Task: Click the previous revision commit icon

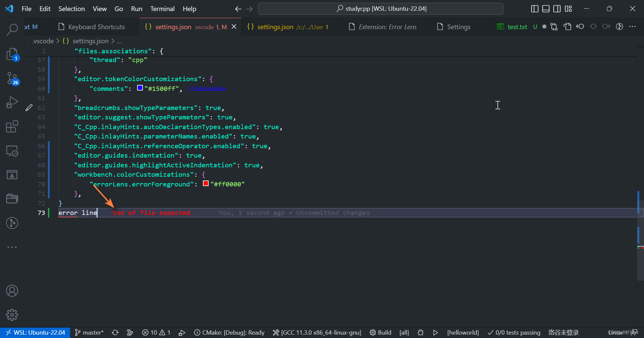Action: [580, 26]
